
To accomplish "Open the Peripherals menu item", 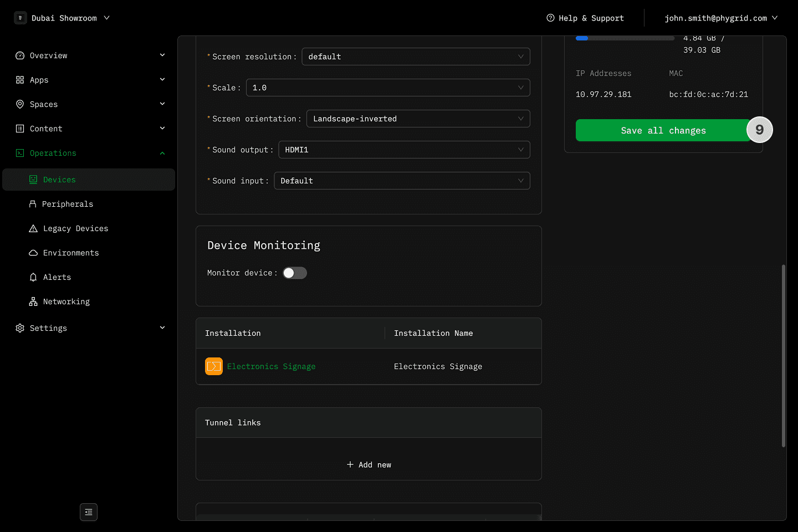I will [x=89, y=204].
